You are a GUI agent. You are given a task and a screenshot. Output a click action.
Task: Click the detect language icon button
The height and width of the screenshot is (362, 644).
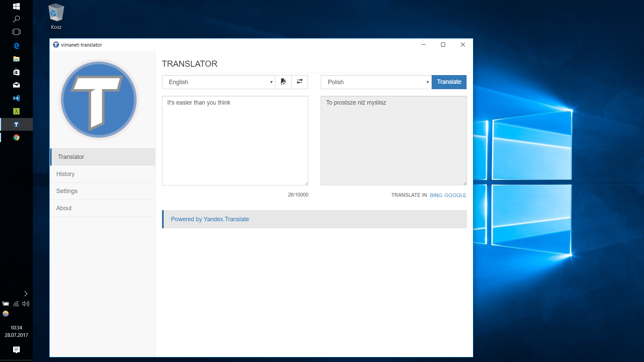coord(283,82)
